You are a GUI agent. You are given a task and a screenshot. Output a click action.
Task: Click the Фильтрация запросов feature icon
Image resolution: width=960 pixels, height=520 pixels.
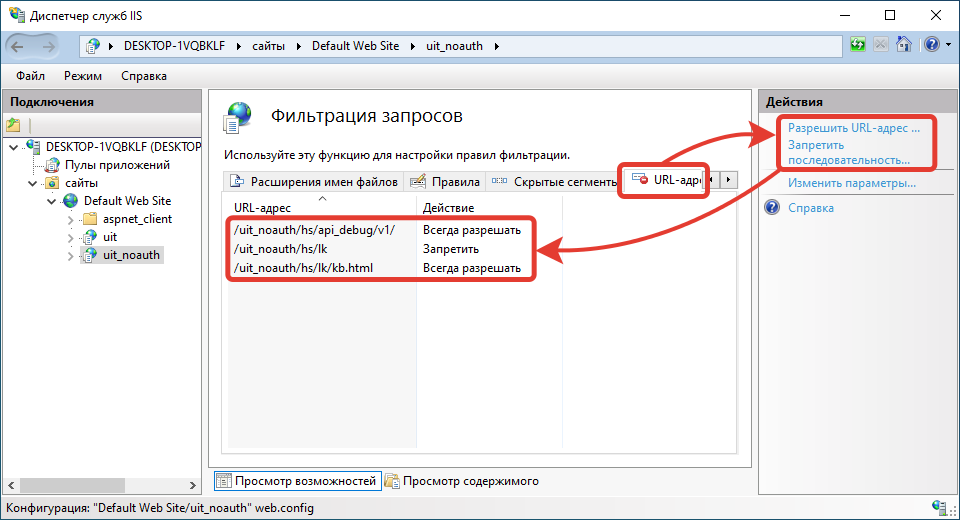[238, 117]
